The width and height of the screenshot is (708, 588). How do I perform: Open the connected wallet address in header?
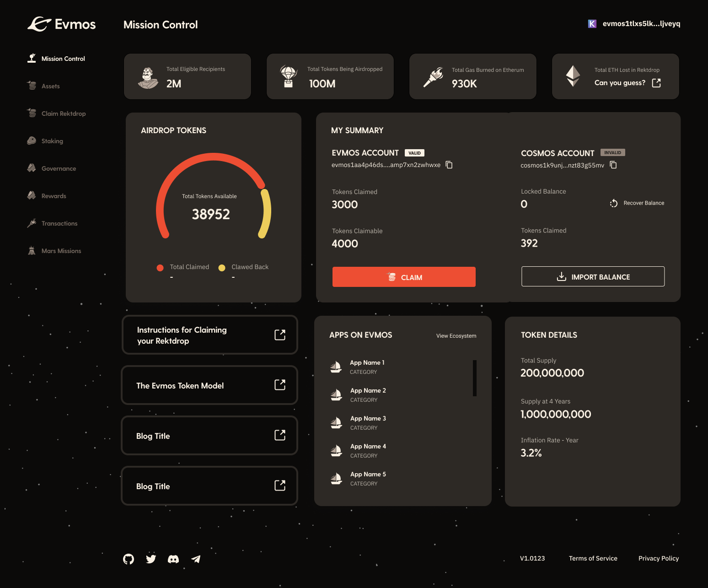tap(641, 24)
